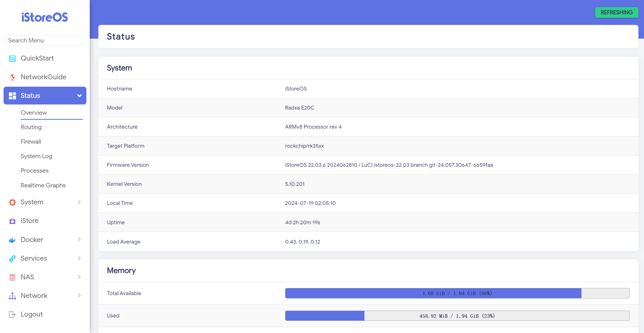Viewport: 644px width, 333px height.
Task: Expand the Docker menu arrow
Action: [79, 239]
